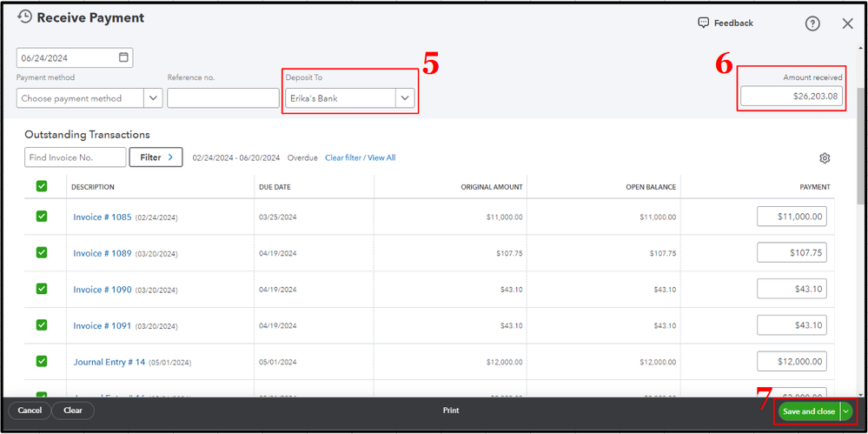Close the Receive Payment window

point(847,23)
